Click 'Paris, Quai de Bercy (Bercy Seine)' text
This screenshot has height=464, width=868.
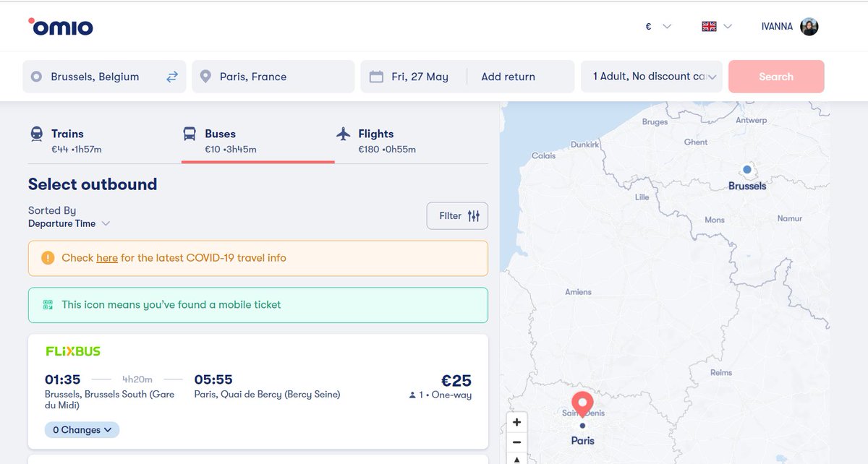tap(267, 395)
